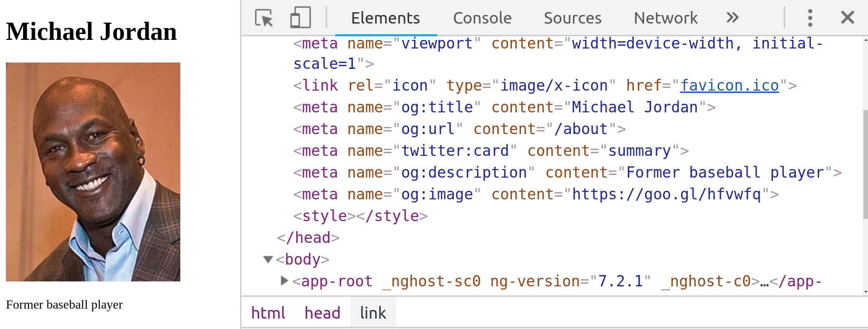Click the Michael Jordan page heading
The width and height of the screenshot is (868, 329).
click(92, 32)
